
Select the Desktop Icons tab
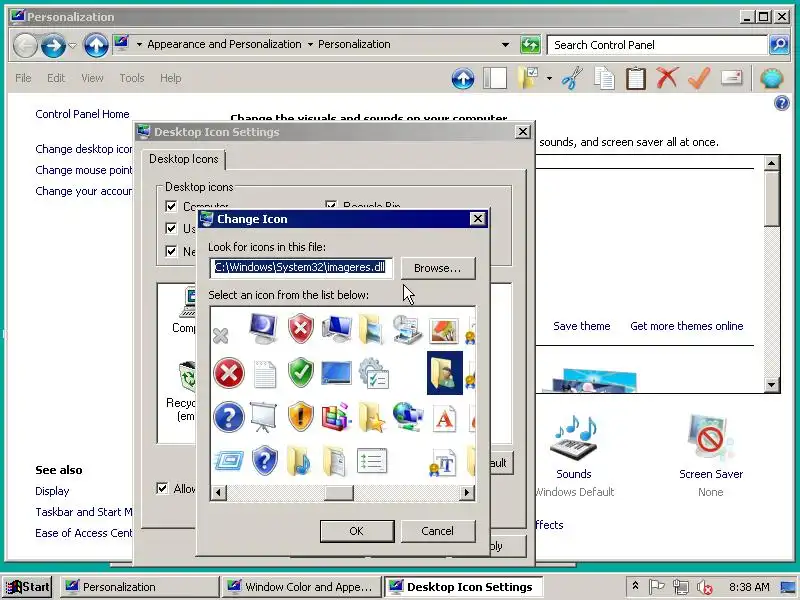pyautogui.click(x=184, y=159)
